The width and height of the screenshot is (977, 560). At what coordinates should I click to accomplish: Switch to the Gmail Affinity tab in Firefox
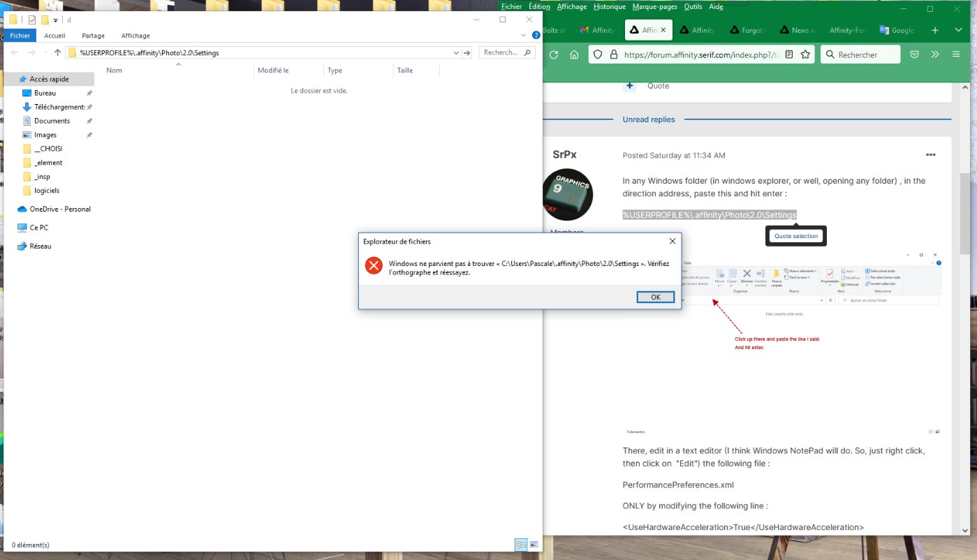(598, 30)
